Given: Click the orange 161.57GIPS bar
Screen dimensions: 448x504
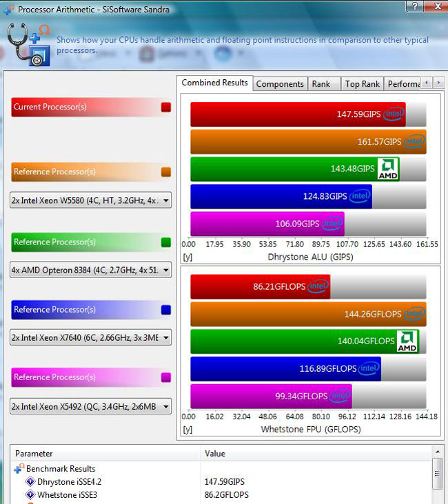Looking at the screenshot, I should pyautogui.click(x=308, y=141).
